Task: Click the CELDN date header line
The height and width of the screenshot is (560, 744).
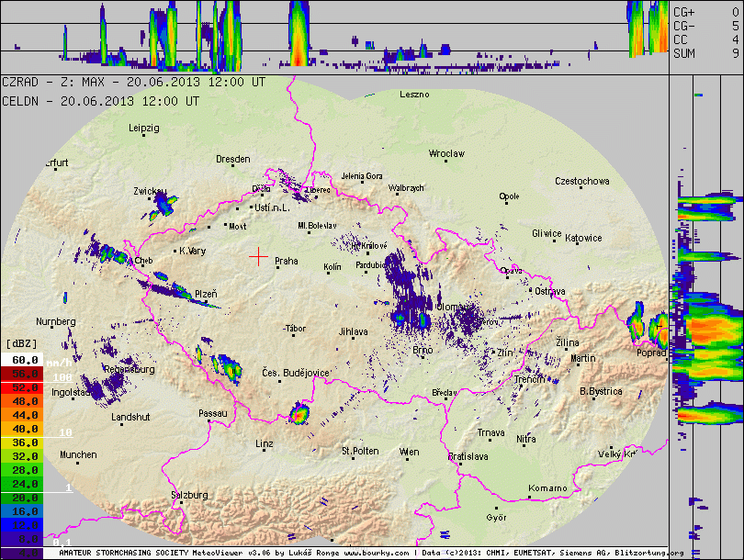Action: (100, 101)
